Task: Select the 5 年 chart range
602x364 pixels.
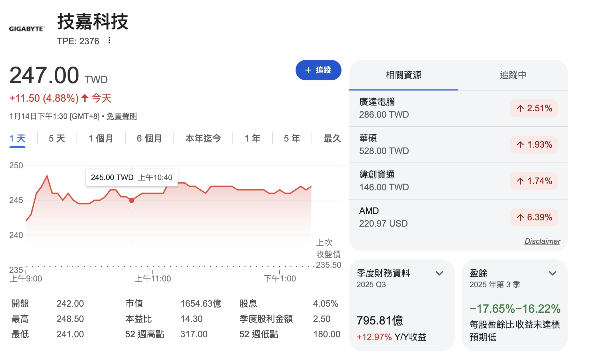Action: pyautogui.click(x=291, y=138)
